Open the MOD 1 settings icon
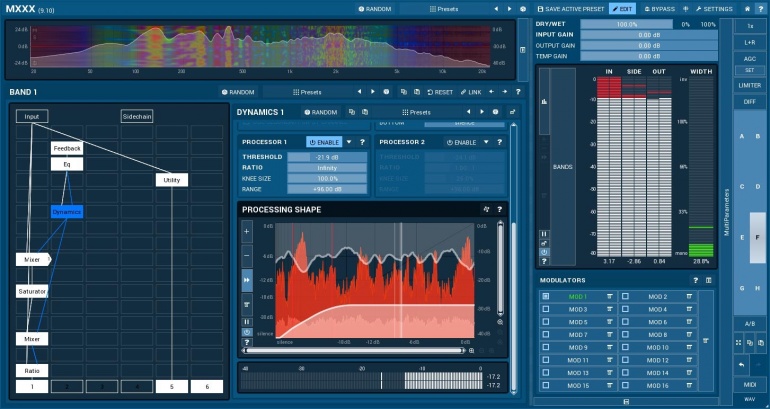The image size is (770, 409). (x=608, y=297)
